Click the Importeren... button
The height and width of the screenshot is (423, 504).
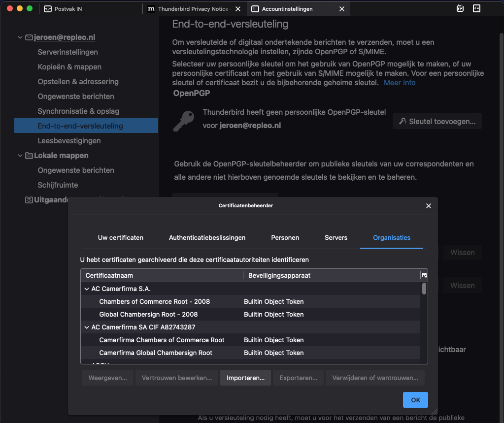pyautogui.click(x=245, y=378)
